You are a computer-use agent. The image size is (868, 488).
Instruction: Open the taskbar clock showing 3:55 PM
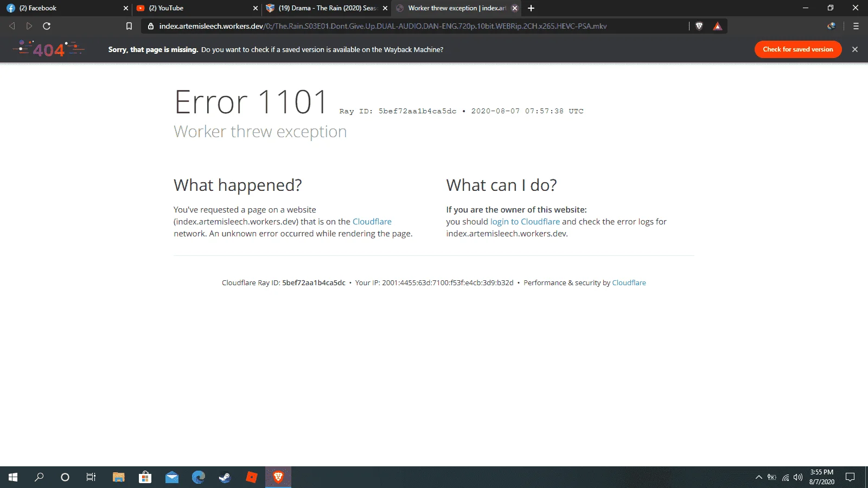(822, 477)
